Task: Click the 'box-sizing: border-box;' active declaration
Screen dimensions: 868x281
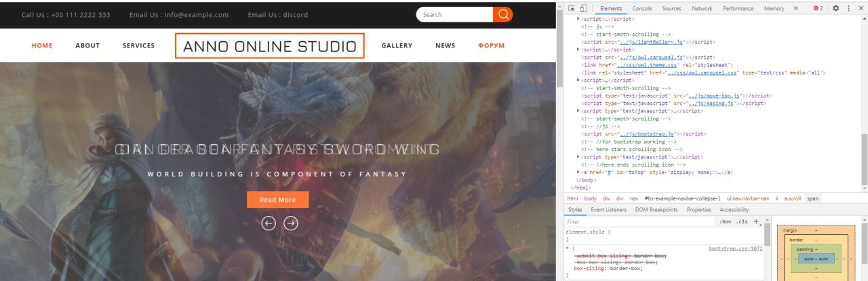Action: click(608, 268)
